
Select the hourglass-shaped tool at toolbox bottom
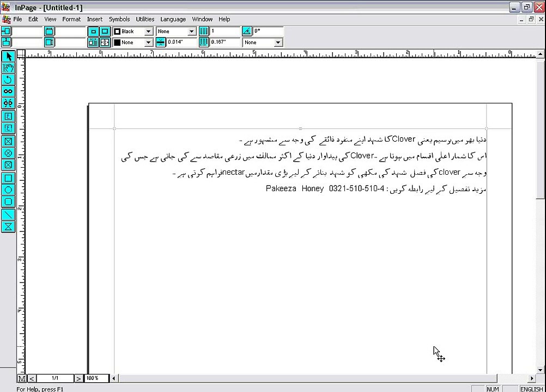(8, 227)
